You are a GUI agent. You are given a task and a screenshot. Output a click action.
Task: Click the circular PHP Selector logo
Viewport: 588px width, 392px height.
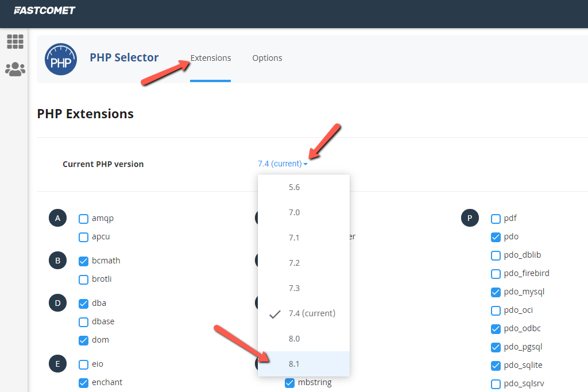(61, 59)
